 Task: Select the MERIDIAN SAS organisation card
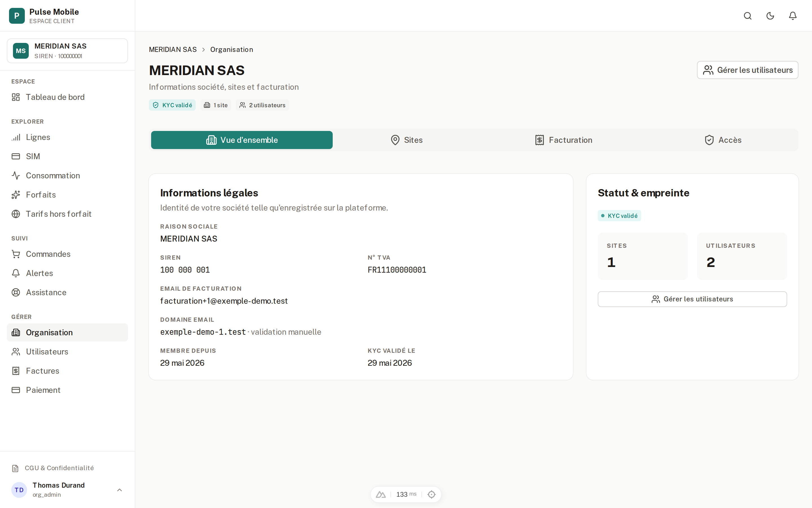click(67, 51)
